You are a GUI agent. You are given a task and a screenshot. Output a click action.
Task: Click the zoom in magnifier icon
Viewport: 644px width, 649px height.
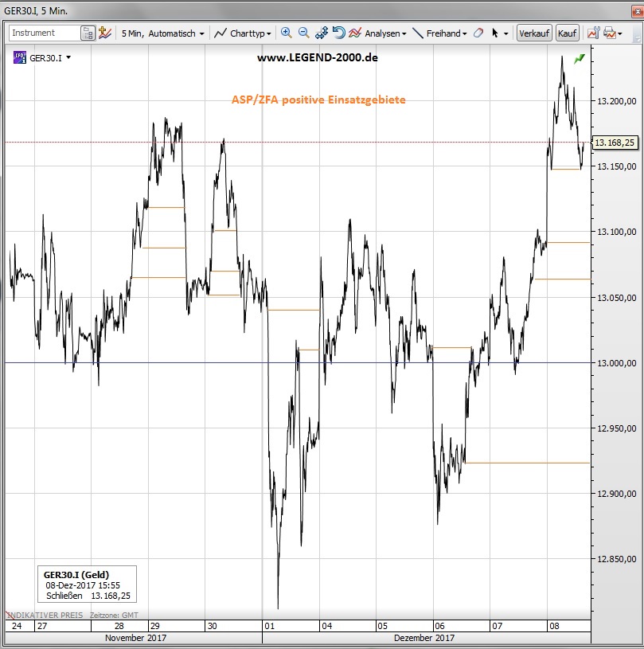(x=287, y=33)
